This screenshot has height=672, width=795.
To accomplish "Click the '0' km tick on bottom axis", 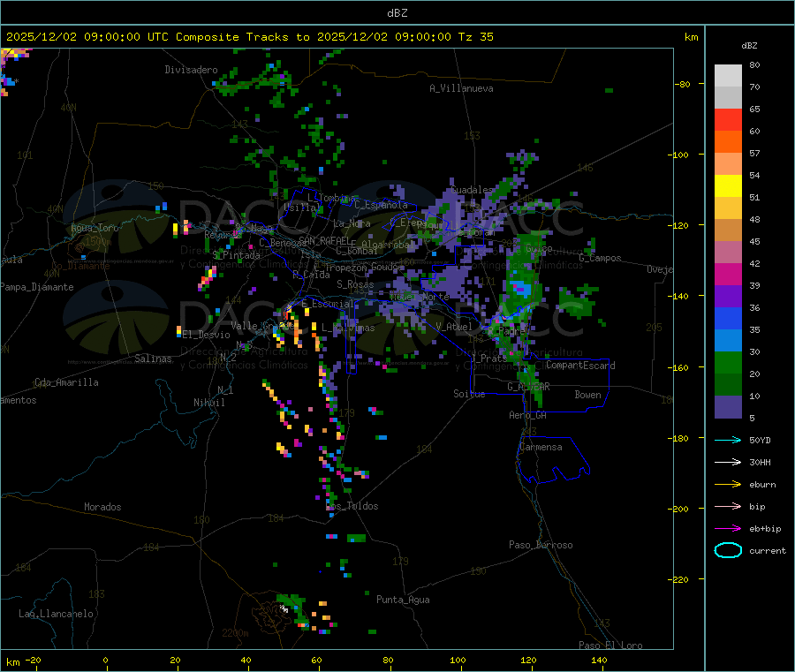I will tap(105, 660).
